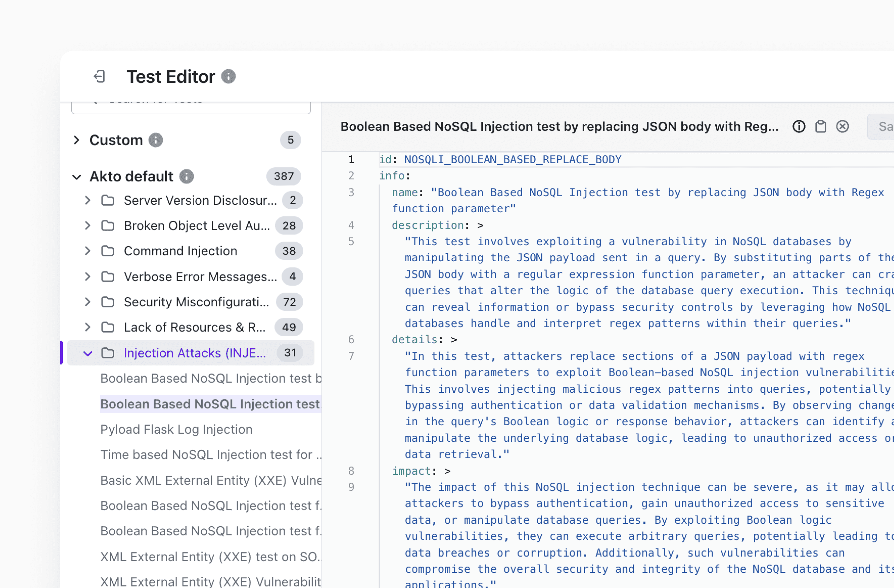Expand Broken Object Level Authorization folder

(88, 225)
